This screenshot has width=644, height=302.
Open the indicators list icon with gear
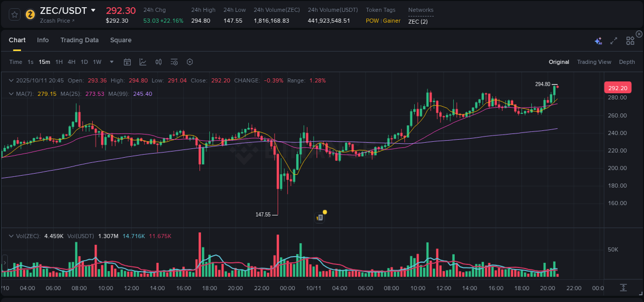tap(174, 61)
